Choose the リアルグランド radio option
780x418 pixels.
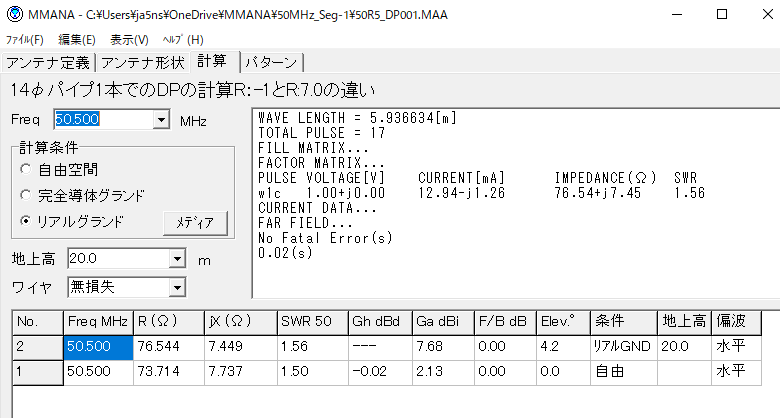(x=27, y=221)
